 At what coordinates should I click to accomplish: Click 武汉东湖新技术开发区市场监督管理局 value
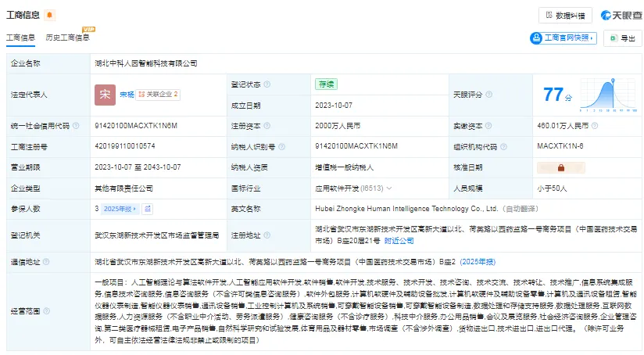tap(157, 235)
